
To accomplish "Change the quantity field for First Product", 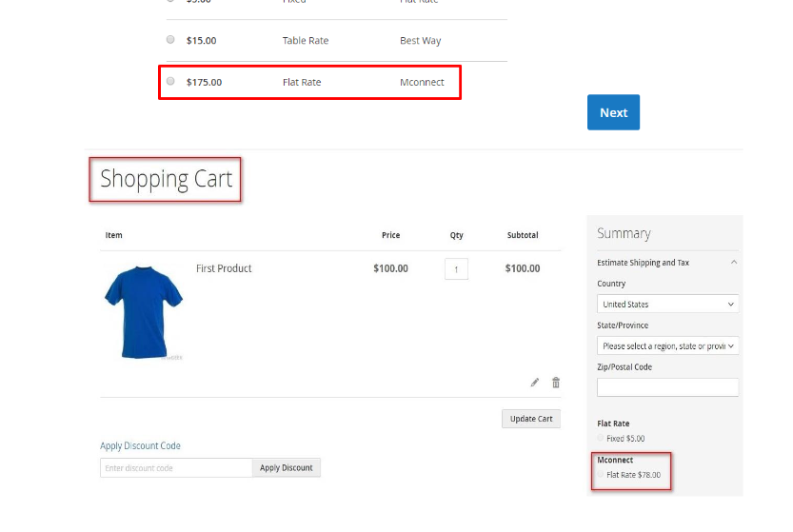I will click(456, 269).
